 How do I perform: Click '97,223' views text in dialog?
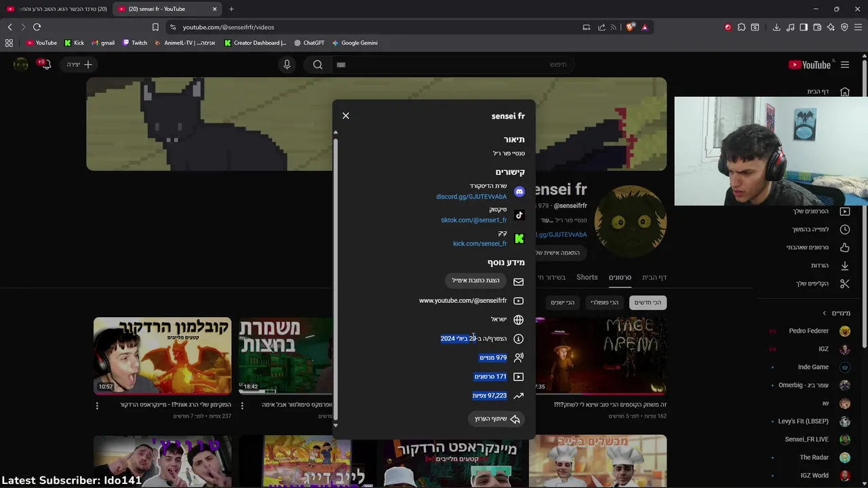[497, 396]
